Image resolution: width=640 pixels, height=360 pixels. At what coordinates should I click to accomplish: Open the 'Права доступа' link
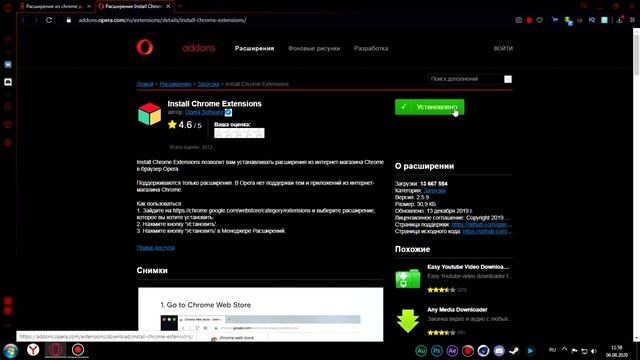pyautogui.click(x=156, y=248)
